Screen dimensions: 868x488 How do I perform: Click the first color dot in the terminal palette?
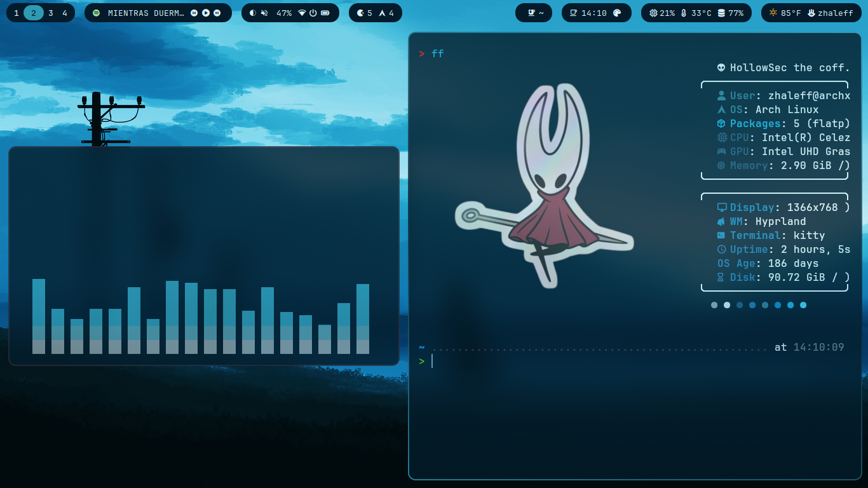coord(714,305)
